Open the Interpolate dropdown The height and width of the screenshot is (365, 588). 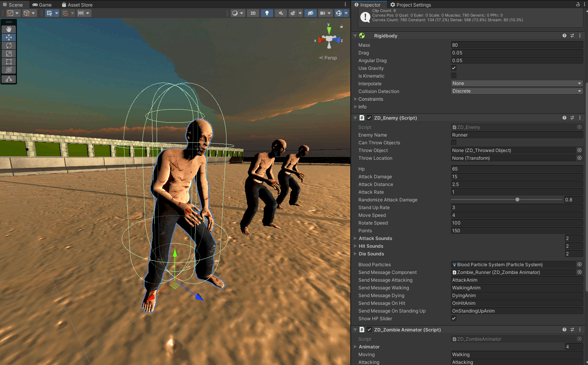coord(517,83)
